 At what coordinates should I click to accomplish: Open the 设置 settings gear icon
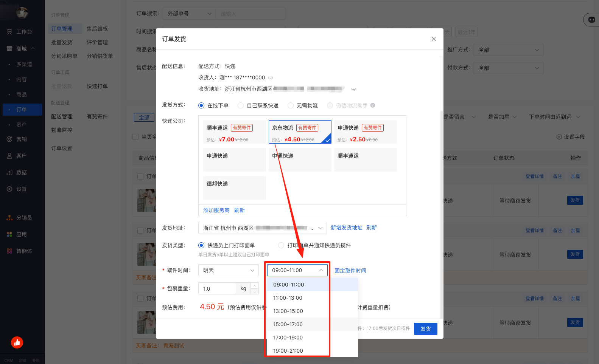tap(9, 189)
